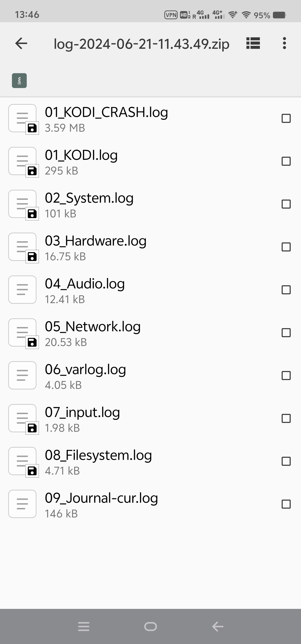Tick the checkbox next to 07_input.log
Viewport: 301px width, 644px height.
pyautogui.click(x=286, y=418)
